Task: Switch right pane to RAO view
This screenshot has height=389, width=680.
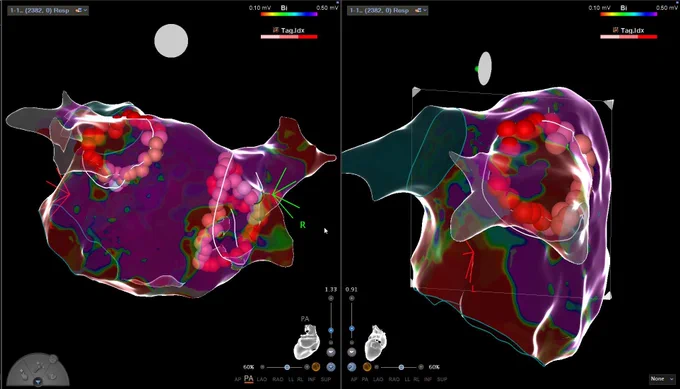Action: (394, 379)
